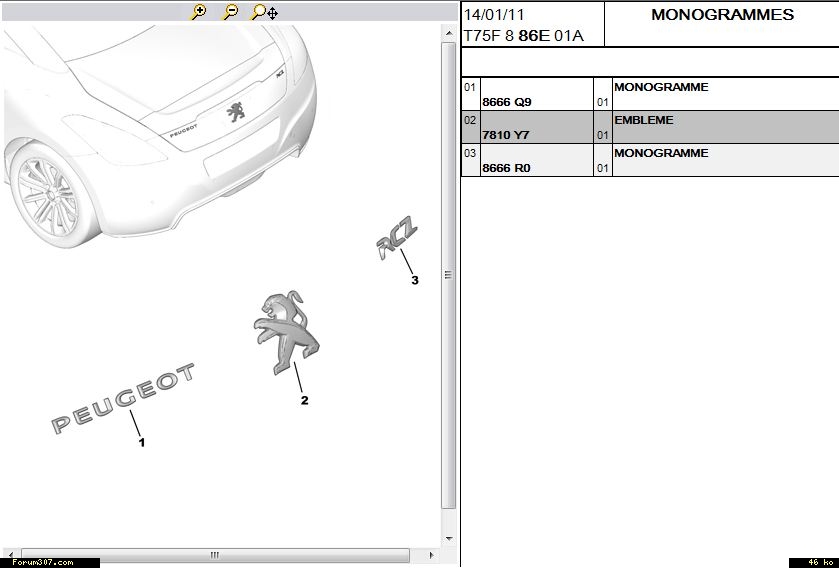Open part number 7810 Y7
This screenshot has width=839, height=568.
click(505, 135)
